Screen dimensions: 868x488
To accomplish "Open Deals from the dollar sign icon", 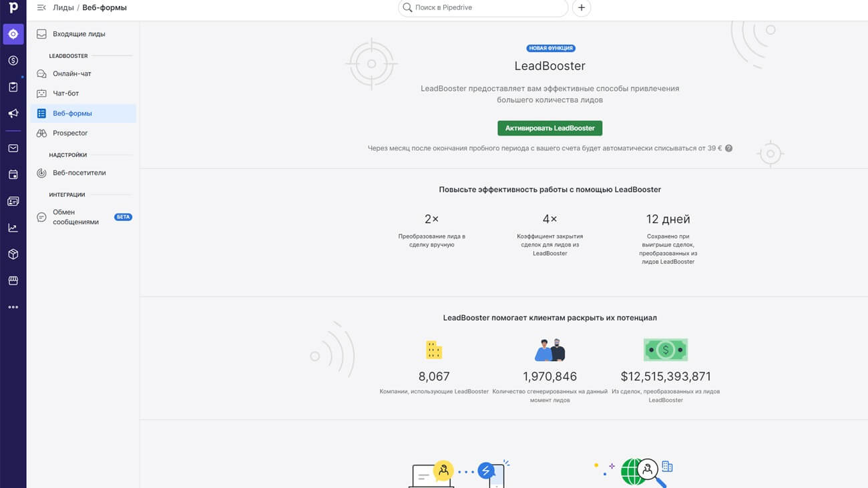I will [13, 61].
